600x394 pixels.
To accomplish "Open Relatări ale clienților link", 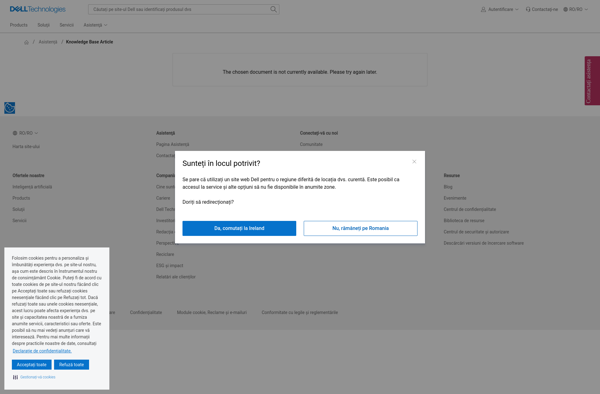I will point(176,277).
